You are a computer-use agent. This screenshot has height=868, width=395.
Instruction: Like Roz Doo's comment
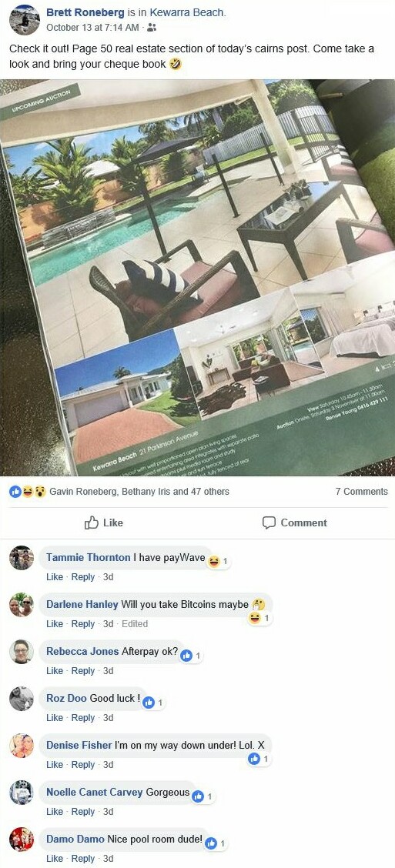[x=55, y=718]
